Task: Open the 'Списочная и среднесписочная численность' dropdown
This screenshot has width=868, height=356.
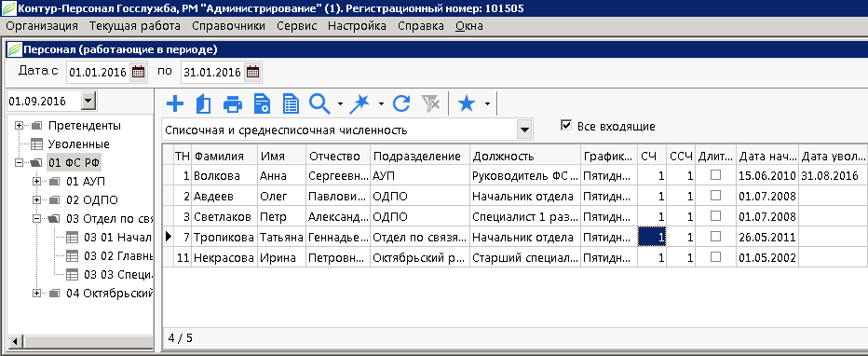Action: (x=523, y=130)
